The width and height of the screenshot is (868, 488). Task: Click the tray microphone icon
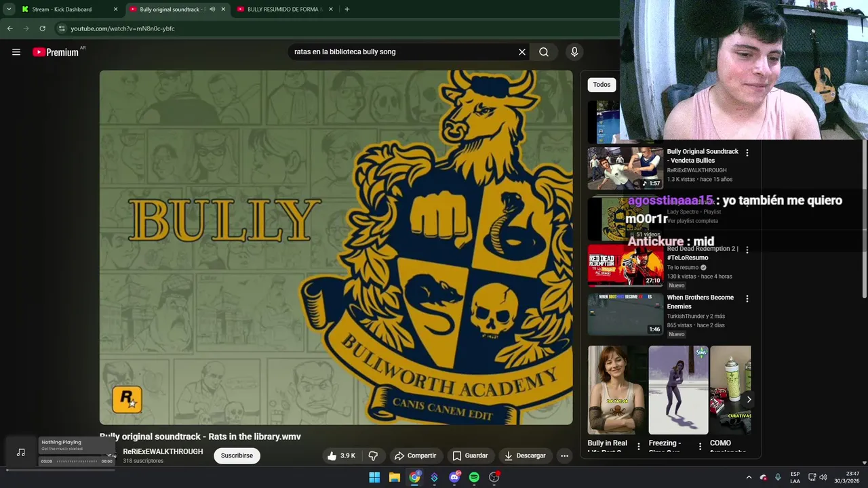pos(778,477)
